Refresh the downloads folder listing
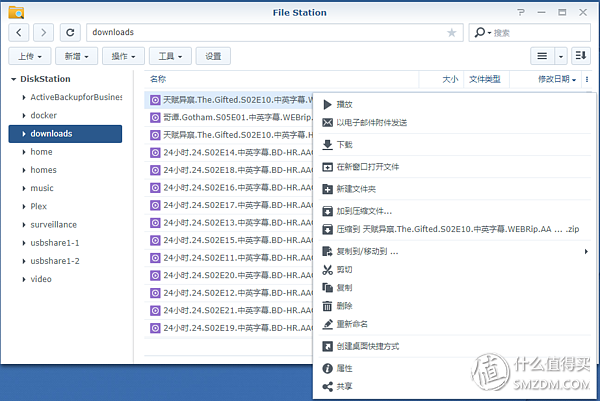Image resolution: width=600 pixels, height=401 pixels. (x=70, y=33)
